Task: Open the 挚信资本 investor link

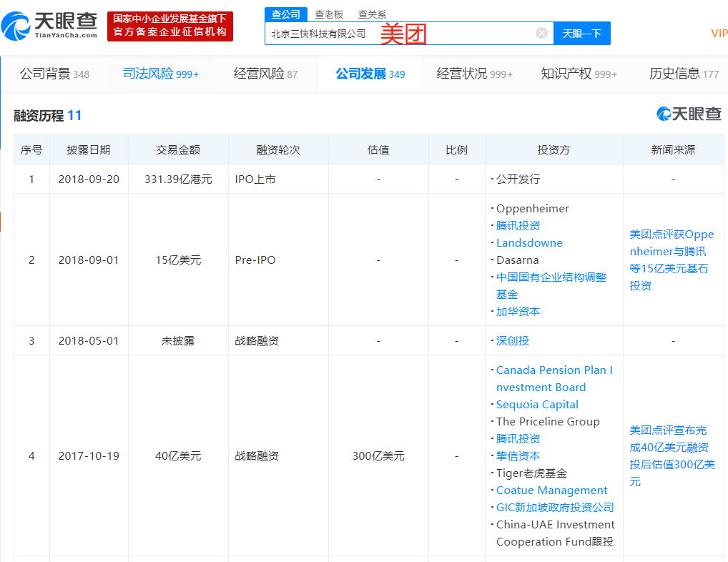Action: [x=518, y=455]
